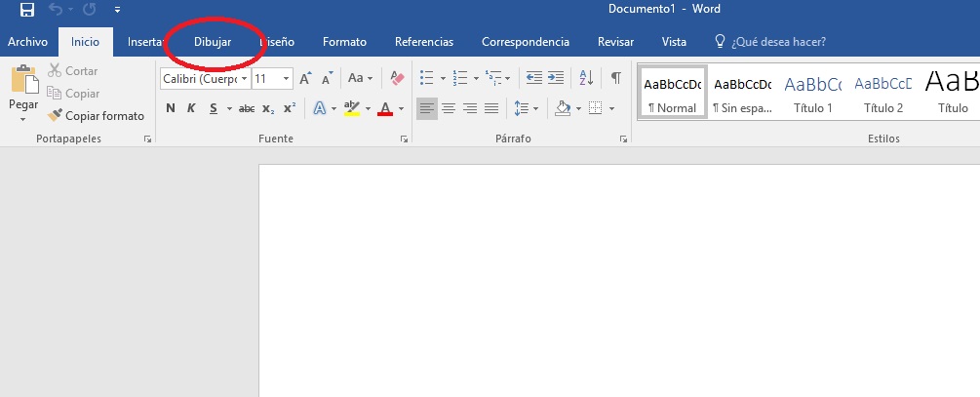Click the Increase font size icon
The image size is (980, 397).
click(x=305, y=78)
